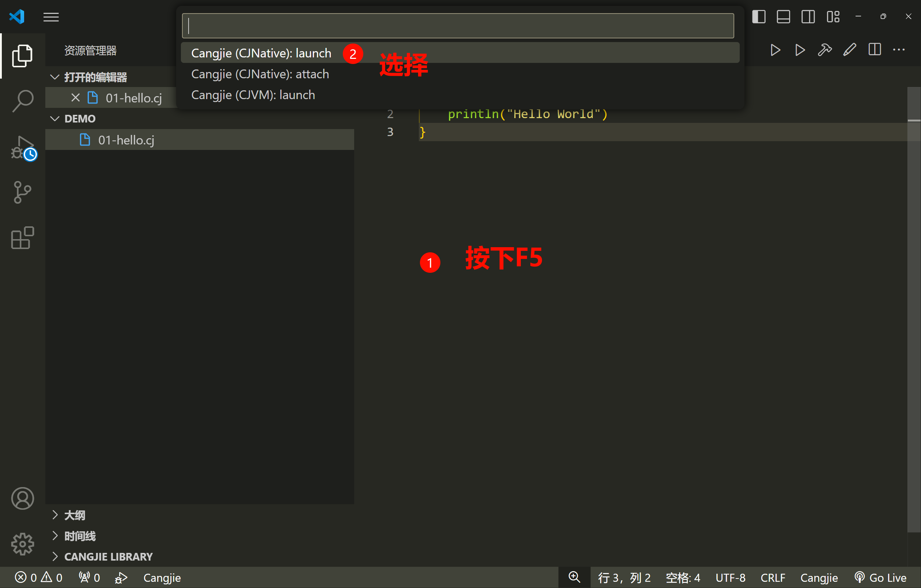
Task: Select Cangjie (CJNative): launch option
Action: click(x=261, y=53)
